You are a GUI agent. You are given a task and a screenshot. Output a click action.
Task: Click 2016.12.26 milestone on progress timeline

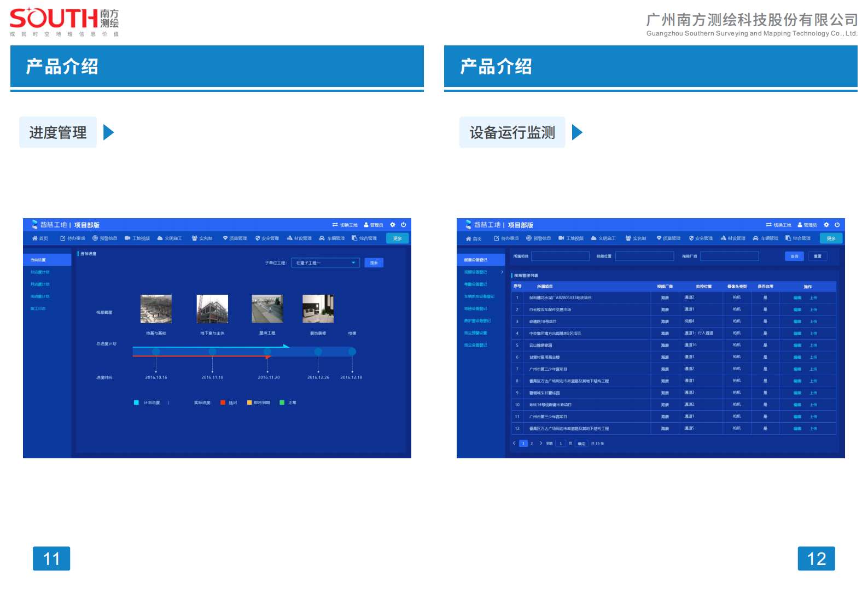point(318,352)
